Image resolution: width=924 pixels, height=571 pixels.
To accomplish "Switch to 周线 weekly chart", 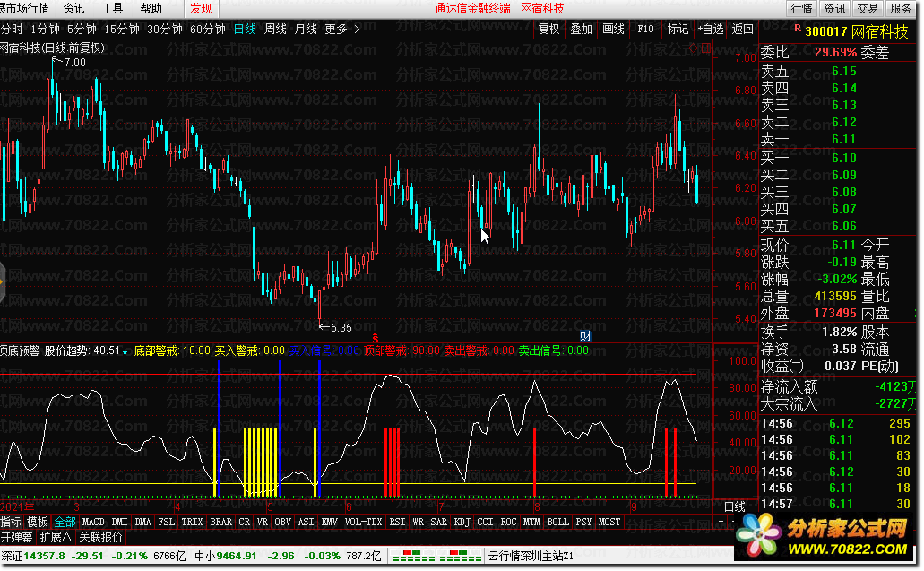I will click(275, 29).
